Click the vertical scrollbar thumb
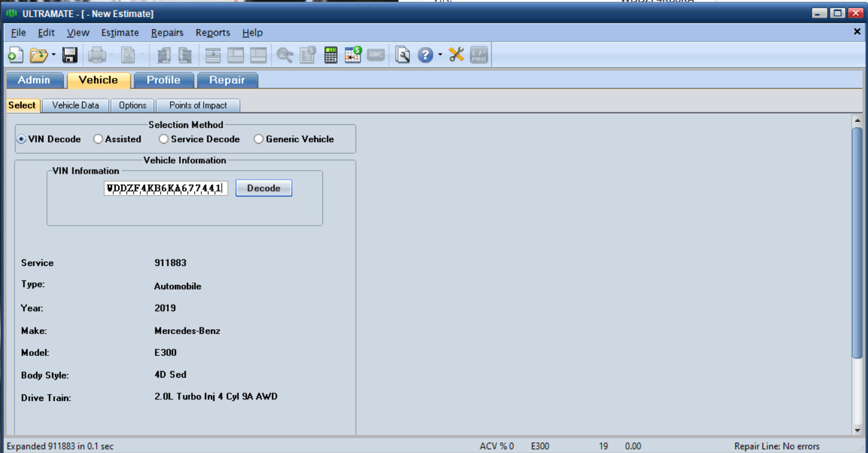Viewport: 868px width, 453px height. 858,242
